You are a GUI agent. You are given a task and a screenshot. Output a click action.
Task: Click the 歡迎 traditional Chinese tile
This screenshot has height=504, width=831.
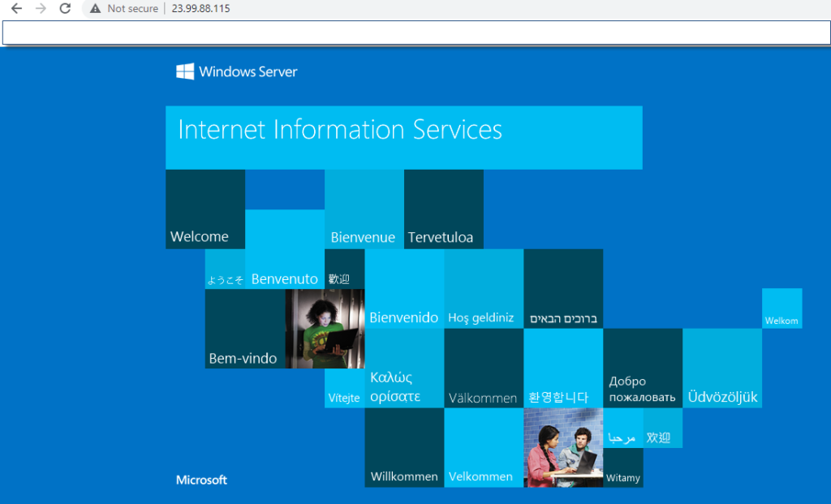(x=344, y=269)
